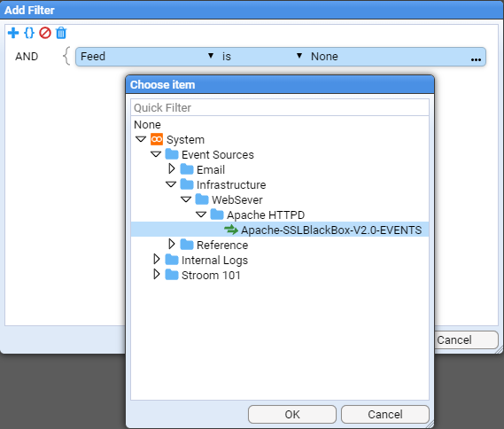Expand the Reference folder node
Image resolution: width=504 pixels, height=429 pixels.
tap(172, 244)
